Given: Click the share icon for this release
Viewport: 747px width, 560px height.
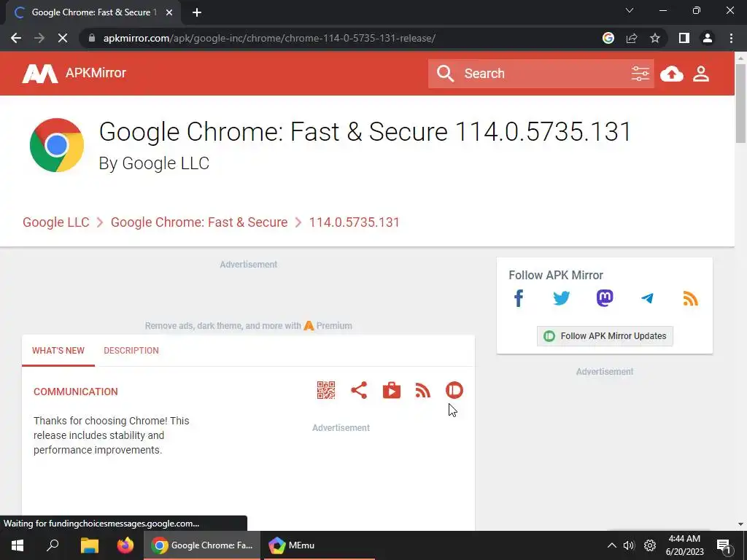Looking at the screenshot, I should (359, 391).
